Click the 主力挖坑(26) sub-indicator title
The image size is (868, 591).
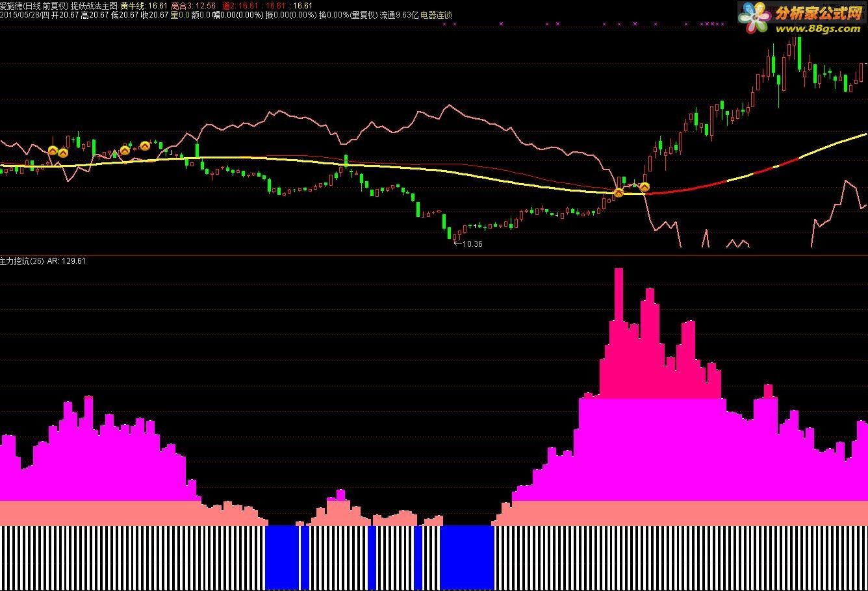(x=22, y=260)
